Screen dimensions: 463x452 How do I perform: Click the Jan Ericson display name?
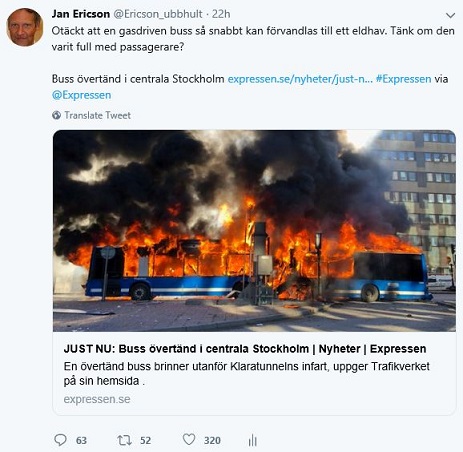(81, 14)
